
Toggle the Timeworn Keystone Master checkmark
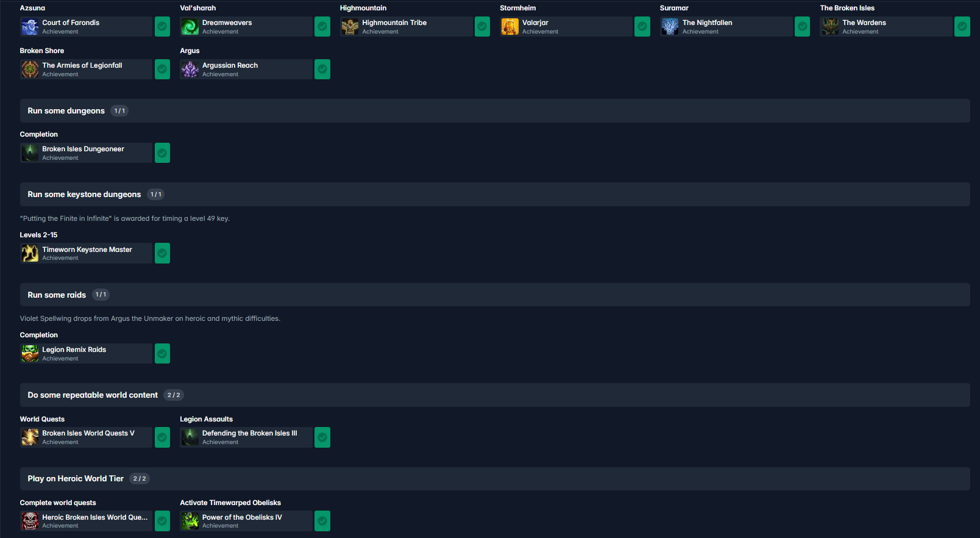point(162,253)
